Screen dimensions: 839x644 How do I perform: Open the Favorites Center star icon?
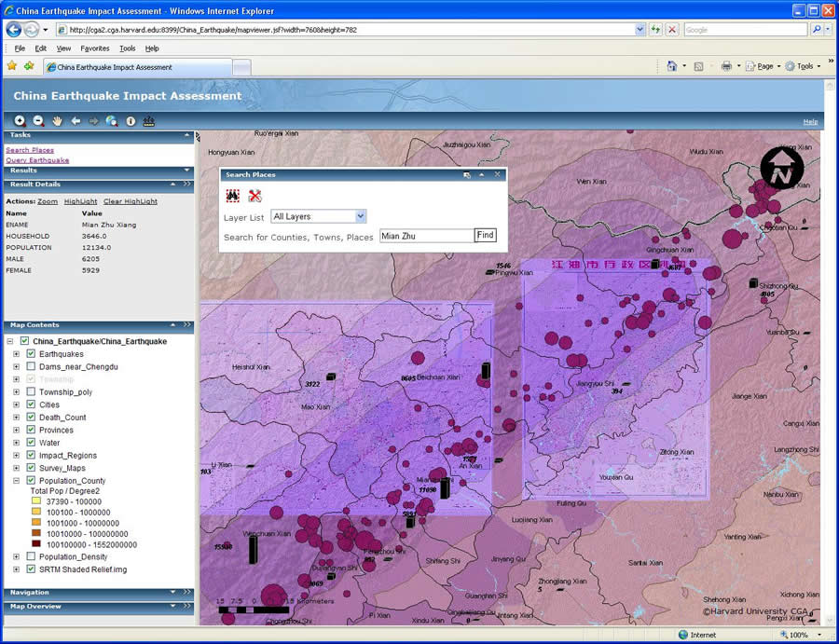pos(12,66)
